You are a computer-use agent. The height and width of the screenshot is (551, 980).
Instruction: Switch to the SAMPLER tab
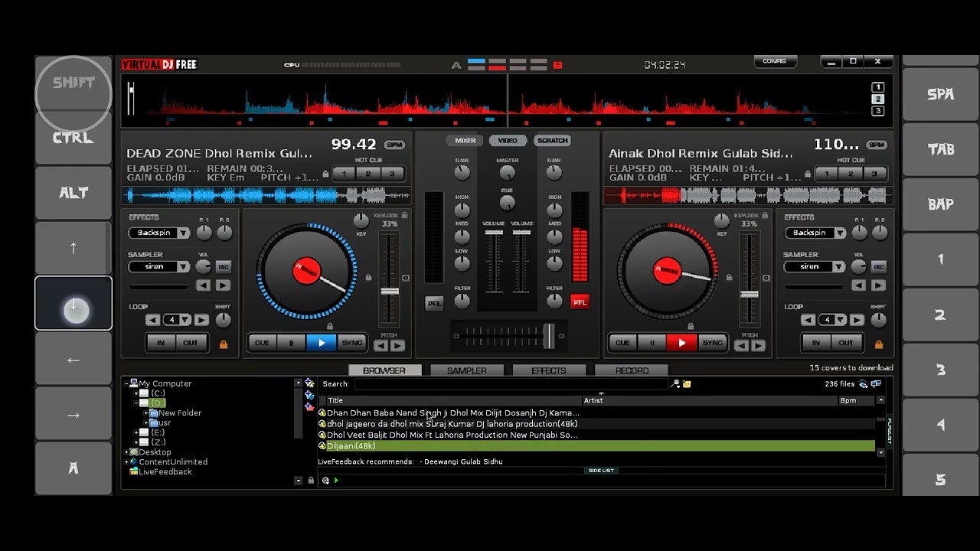point(467,370)
